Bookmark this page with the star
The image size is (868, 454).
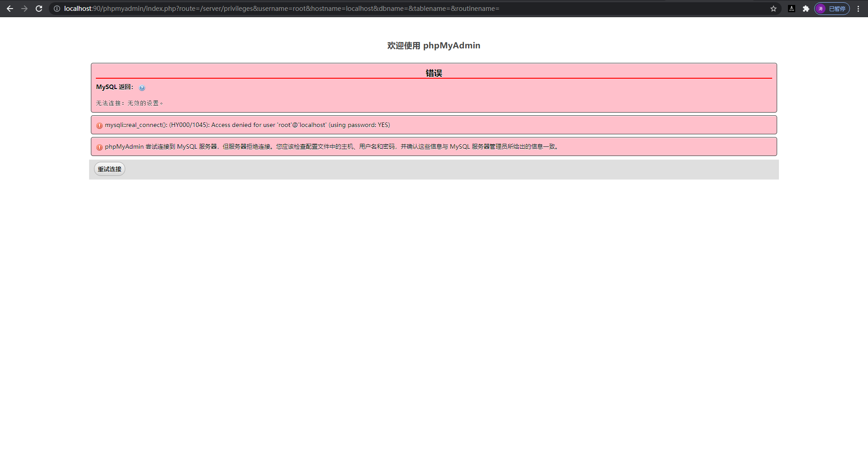pos(774,9)
